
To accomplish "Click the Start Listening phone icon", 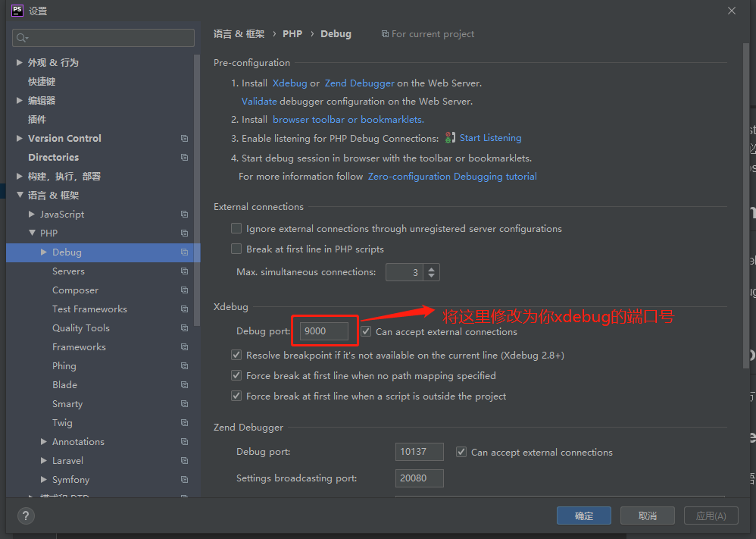I will click(x=450, y=138).
